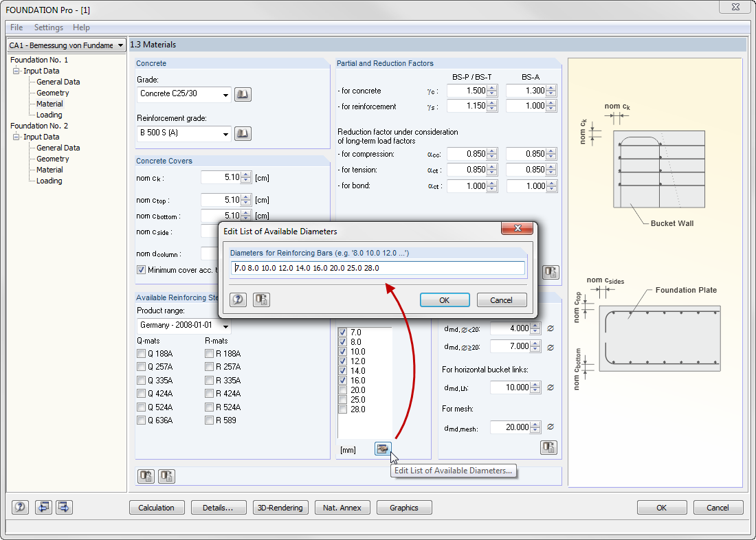Click diameter symbol next to 10.000 field
Image resolution: width=756 pixels, height=540 pixels.
(551, 387)
